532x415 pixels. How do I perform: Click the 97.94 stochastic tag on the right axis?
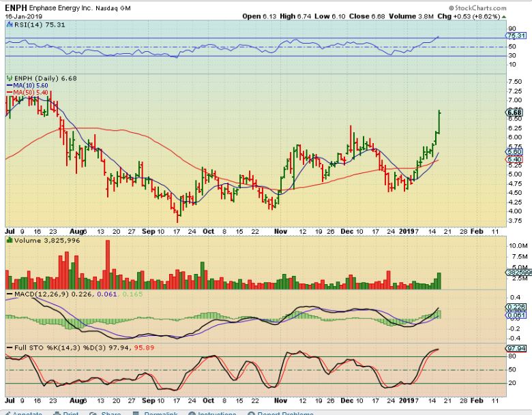(x=516, y=348)
